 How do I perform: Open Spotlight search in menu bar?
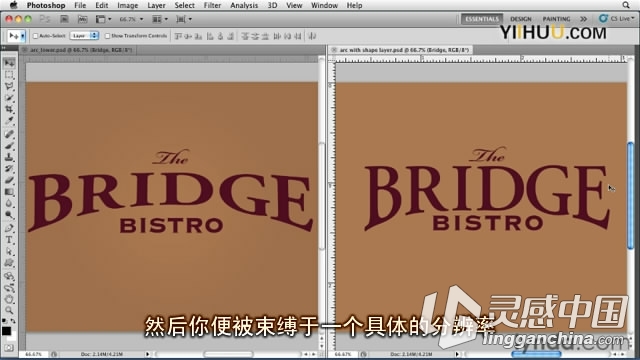coord(626,5)
